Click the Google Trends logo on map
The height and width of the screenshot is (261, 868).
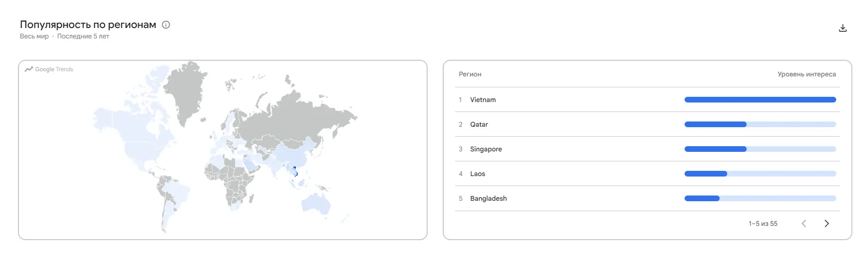(x=49, y=69)
